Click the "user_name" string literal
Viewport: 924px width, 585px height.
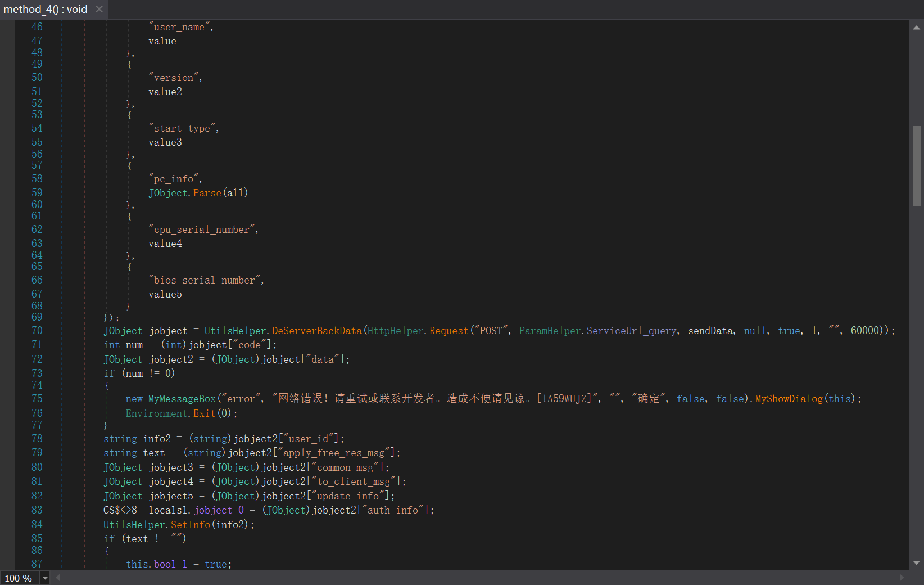coord(179,27)
